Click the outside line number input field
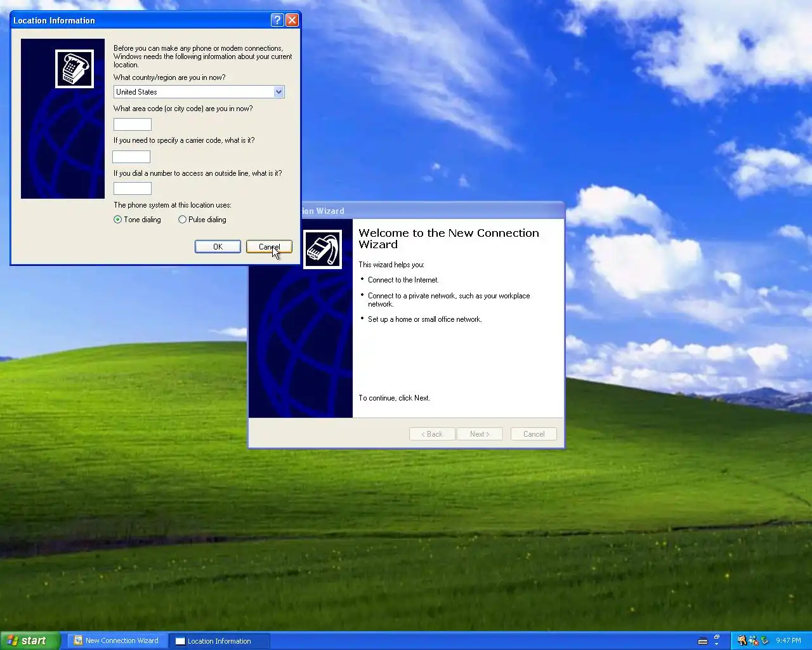 pos(133,189)
